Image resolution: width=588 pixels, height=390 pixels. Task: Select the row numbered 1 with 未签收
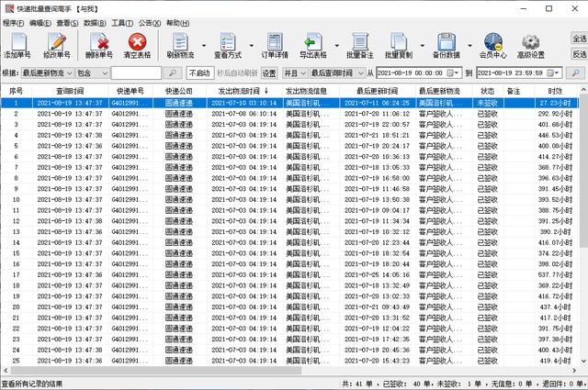[x=288, y=103]
